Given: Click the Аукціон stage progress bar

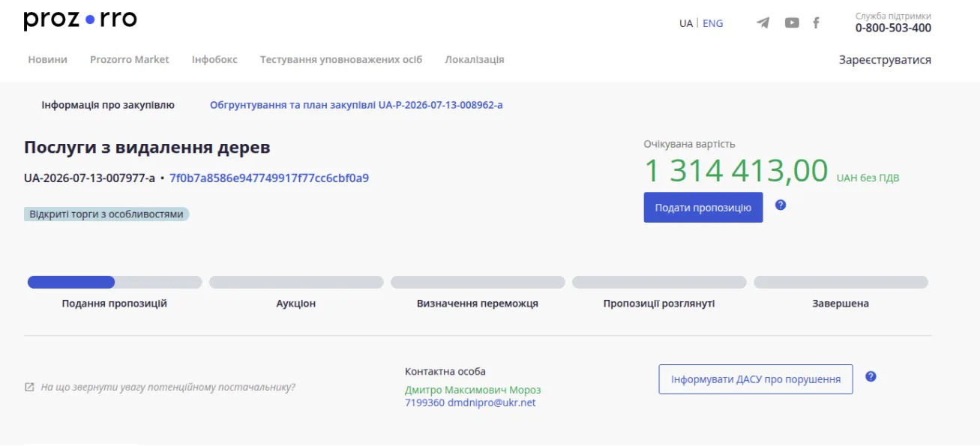Looking at the screenshot, I should tap(296, 283).
